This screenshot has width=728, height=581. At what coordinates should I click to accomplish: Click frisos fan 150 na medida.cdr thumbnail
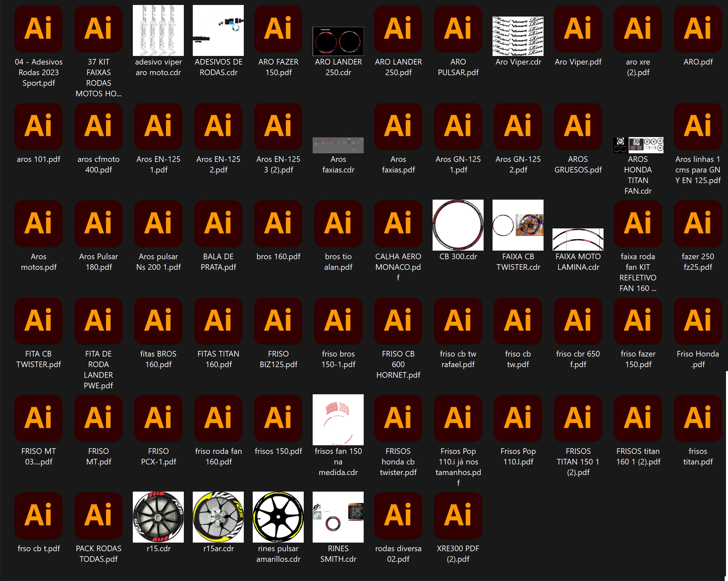click(338, 420)
